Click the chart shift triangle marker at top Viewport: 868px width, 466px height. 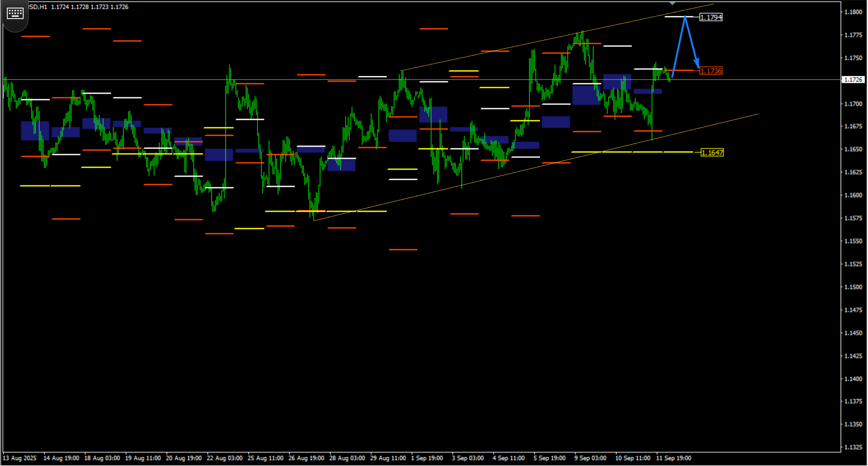(x=672, y=3)
